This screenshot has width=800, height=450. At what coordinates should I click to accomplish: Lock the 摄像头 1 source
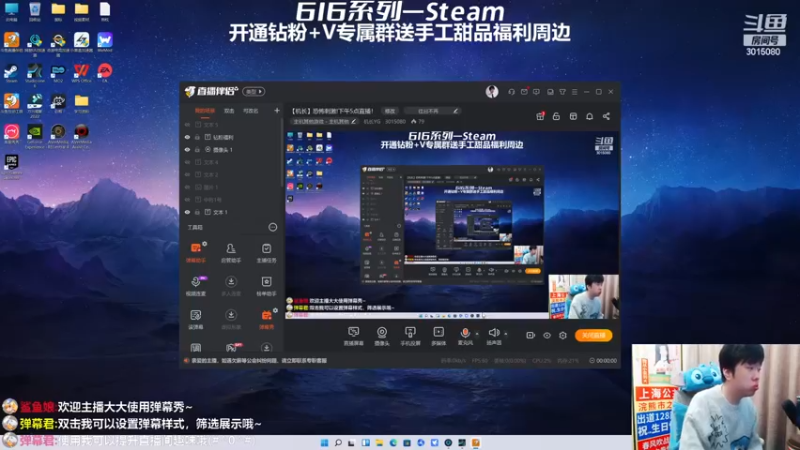point(197,149)
